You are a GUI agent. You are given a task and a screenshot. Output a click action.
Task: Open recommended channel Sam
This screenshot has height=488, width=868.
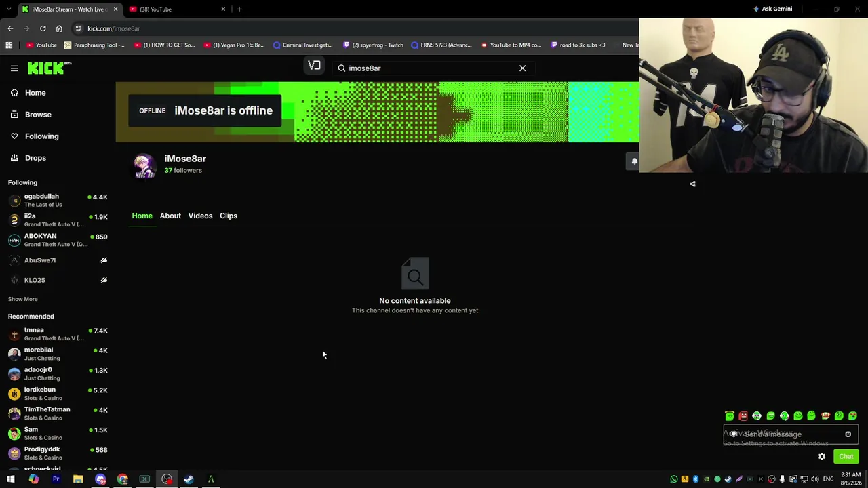point(58,433)
